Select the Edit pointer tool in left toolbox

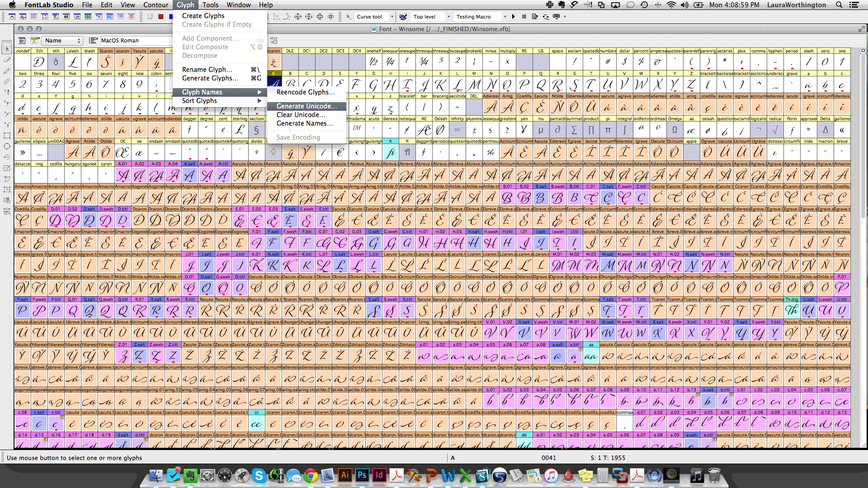7,49
